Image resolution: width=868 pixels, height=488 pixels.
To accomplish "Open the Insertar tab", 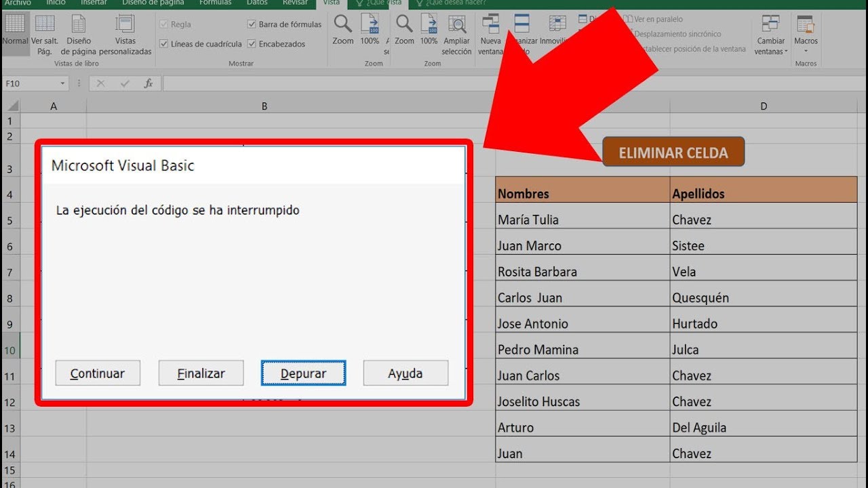I will coord(94,3).
